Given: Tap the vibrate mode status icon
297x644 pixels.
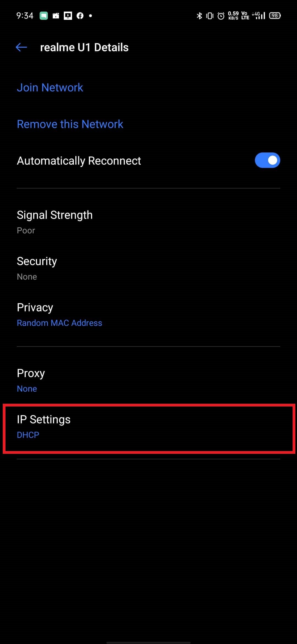Looking at the screenshot, I should tap(210, 16).
